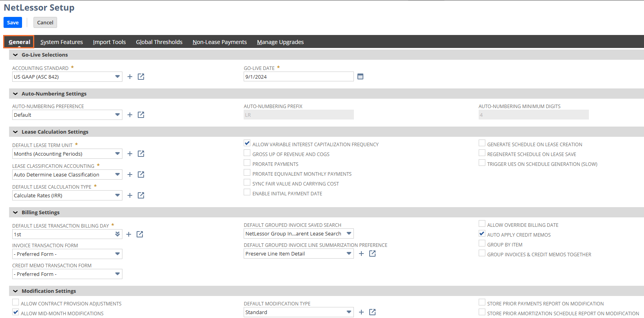Viewport: 644px width, 318px height.
Task: Open Default Lease Calculation Type record
Action: (141, 195)
